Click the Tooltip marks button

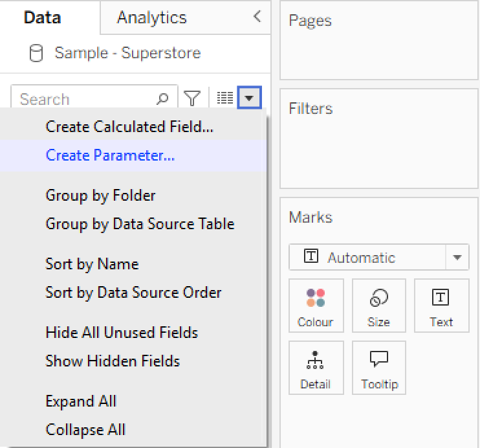pyautogui.click(x=379, y=368)
